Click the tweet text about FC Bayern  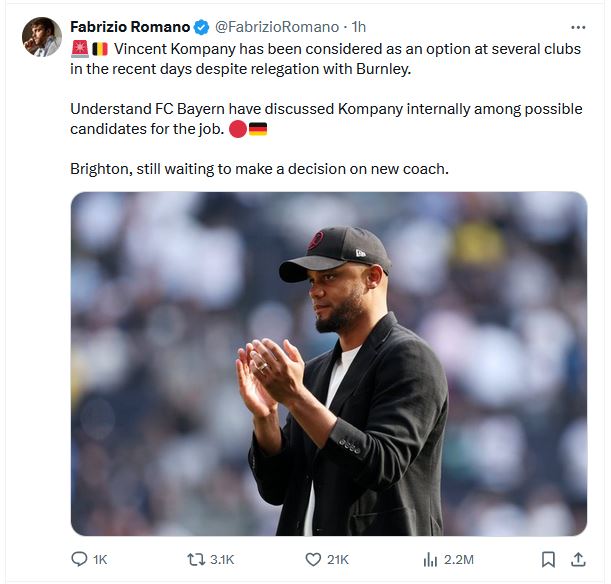(326, 119)
